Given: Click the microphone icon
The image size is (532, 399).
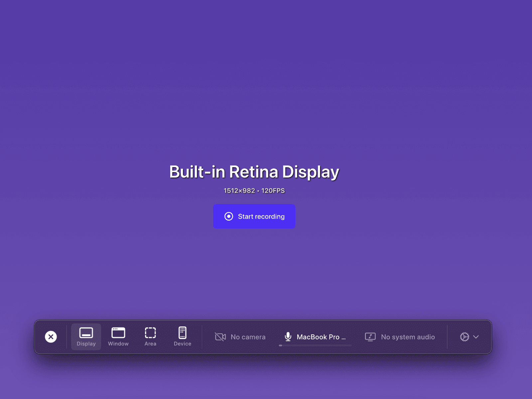Looking at the screenshot, I should tap(288, 337).
